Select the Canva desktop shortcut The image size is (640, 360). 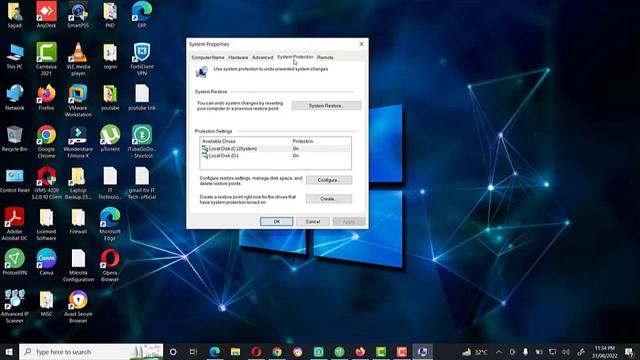[46, 262]
